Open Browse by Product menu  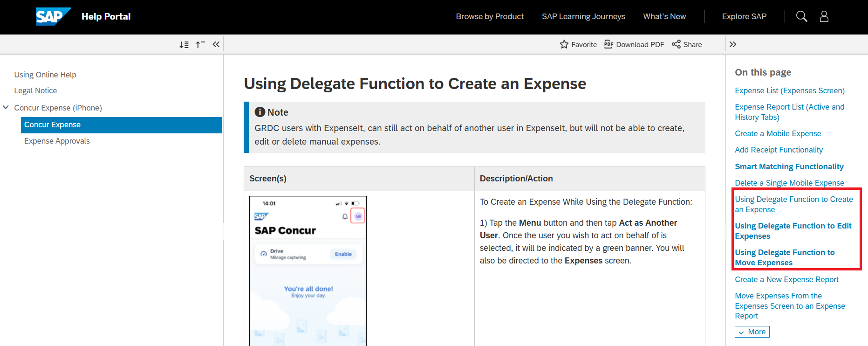pyautogui.click(x=490, y=16)
